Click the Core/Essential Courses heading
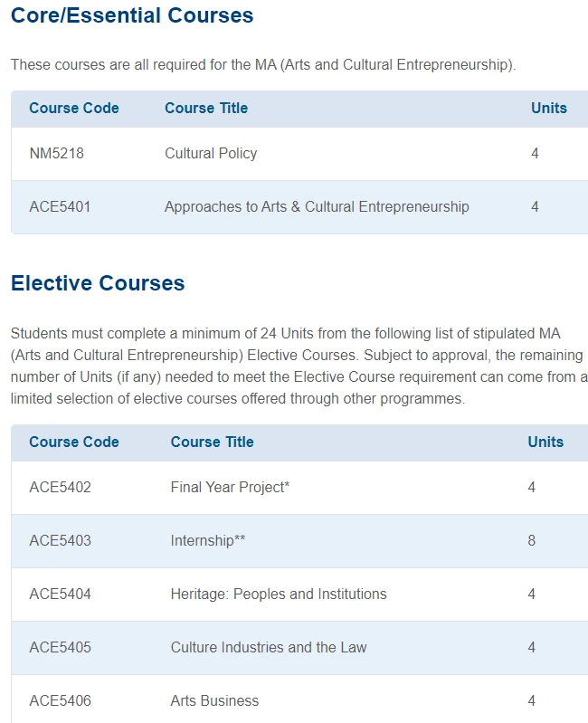Image resolution: width=588 pixels, height=723 pixels. [x=132, y=15]
